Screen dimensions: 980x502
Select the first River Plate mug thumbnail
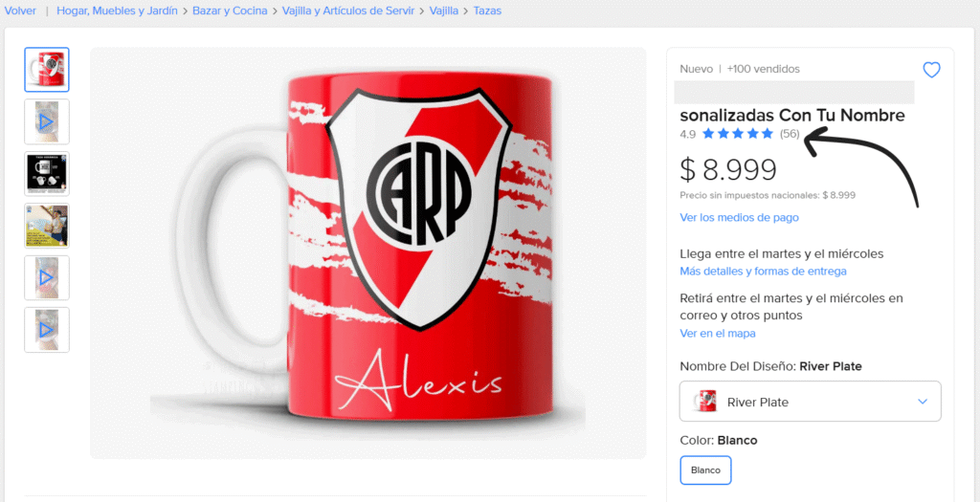pyautogui.click(x=47, y=70)
